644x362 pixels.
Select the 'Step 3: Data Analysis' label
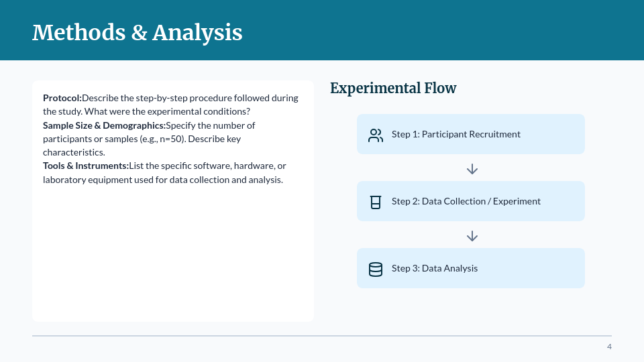[435, 268]
